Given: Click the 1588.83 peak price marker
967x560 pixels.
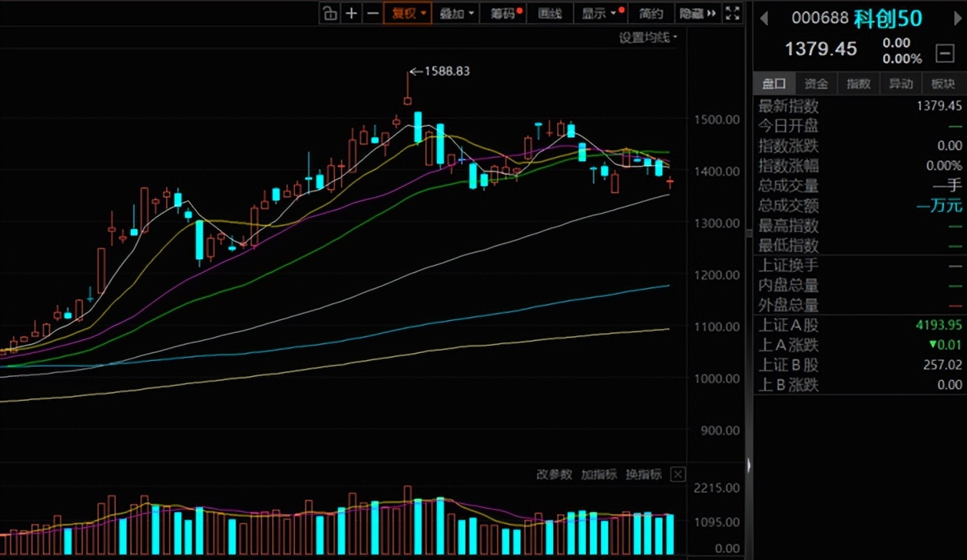Looking at the screenshot, I should coord(447,71).
